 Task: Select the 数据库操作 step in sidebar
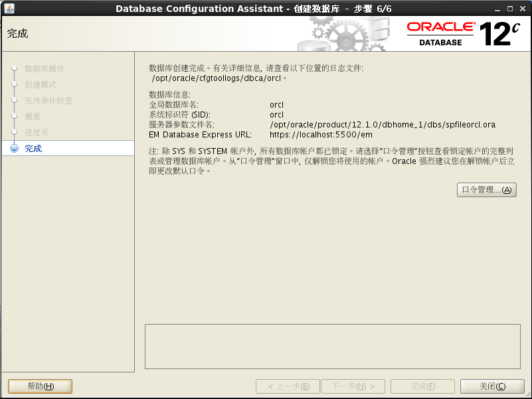coord(44,68)
